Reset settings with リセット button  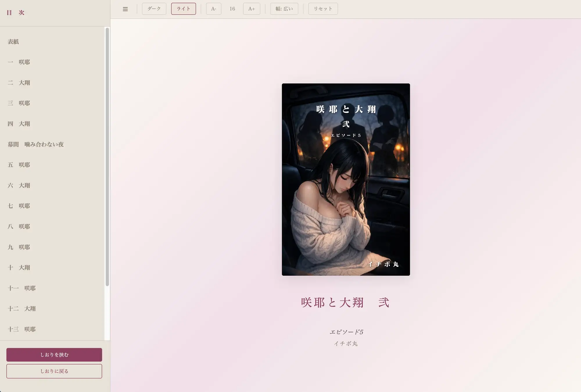pos(323,9)
